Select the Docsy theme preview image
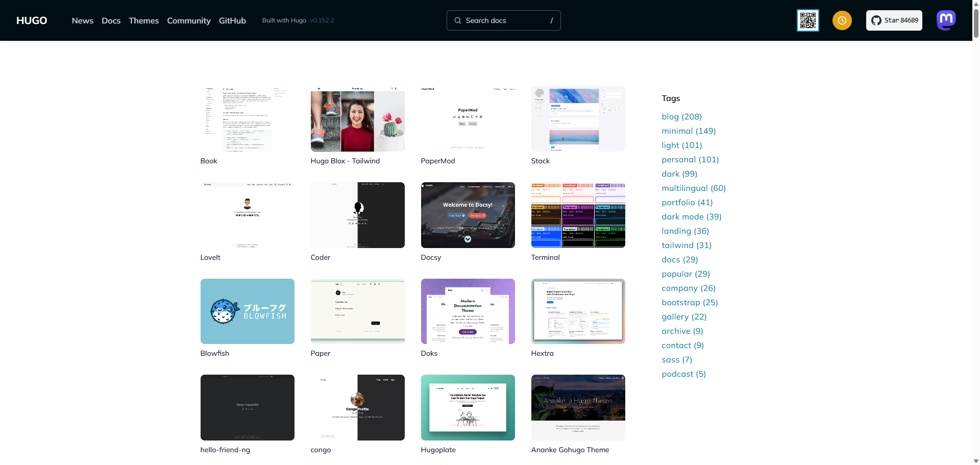This screenshot has height=465, width=980. tap(468, 215)
